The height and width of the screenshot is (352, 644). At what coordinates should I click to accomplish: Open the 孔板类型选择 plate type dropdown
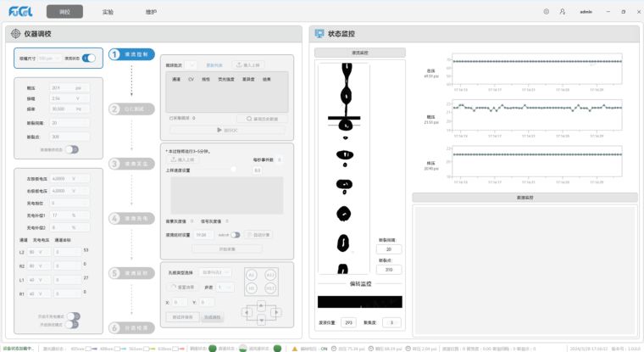(216, 272)
